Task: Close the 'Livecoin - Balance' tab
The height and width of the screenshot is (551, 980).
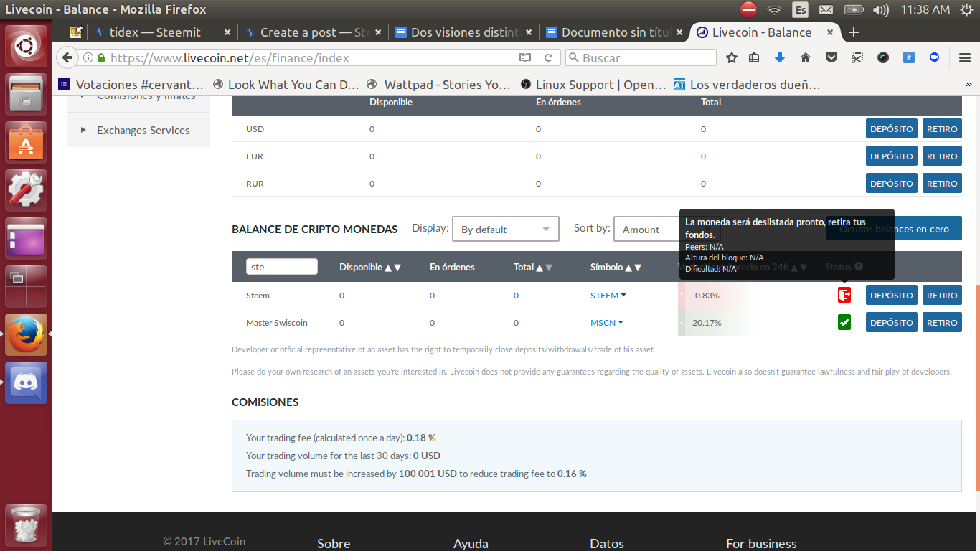Action: click(x=831, y=32)
